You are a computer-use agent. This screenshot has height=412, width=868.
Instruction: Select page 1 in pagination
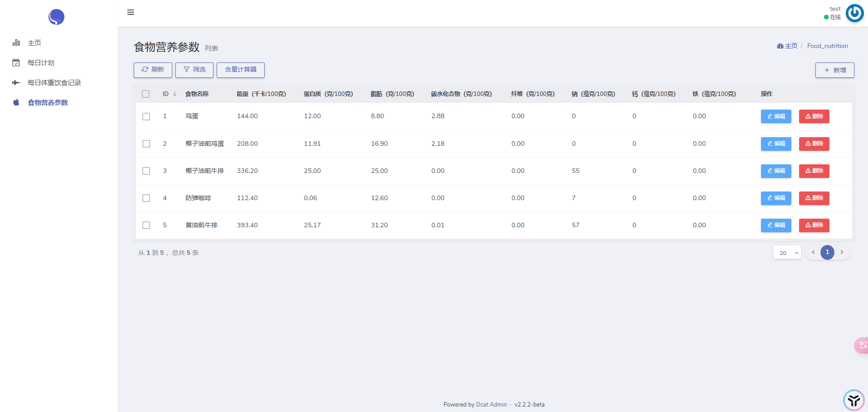pos(827,252)
